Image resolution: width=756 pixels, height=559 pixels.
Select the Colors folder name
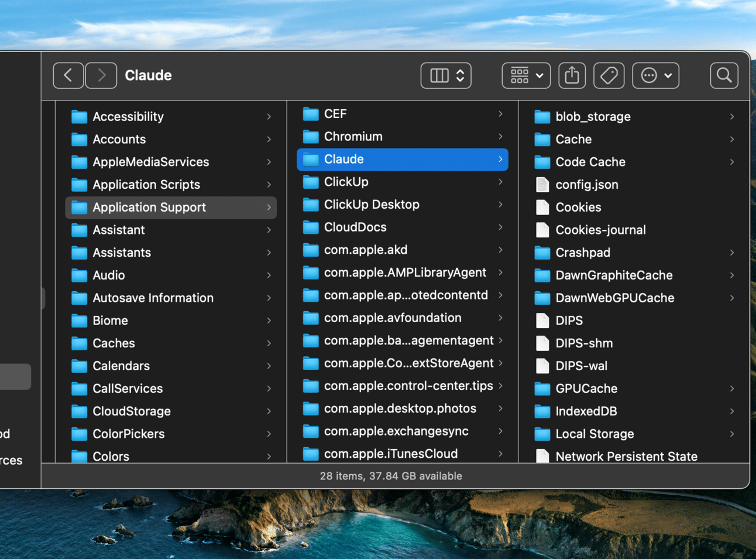coord(111,457)
